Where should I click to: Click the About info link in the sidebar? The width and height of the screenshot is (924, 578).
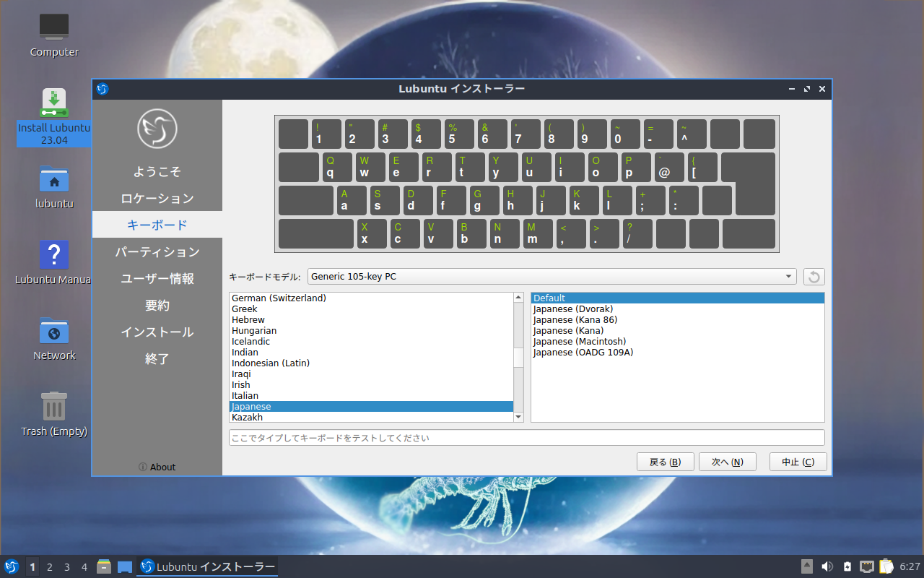[x=157, y=467]
